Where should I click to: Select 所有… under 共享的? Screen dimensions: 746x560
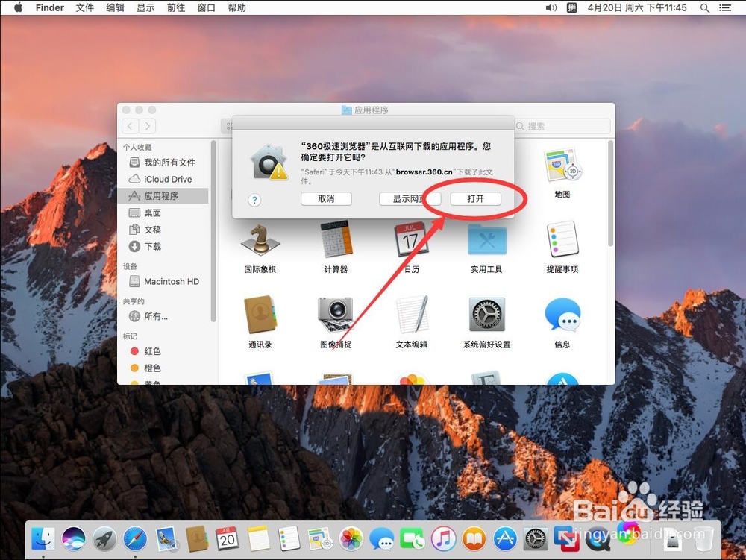point(163,316)
